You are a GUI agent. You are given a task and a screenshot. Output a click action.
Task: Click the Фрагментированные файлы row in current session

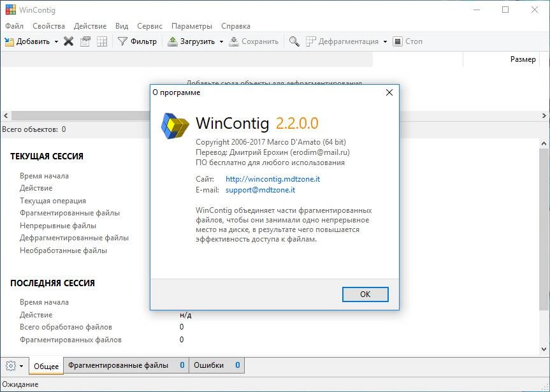pos(70,213)
